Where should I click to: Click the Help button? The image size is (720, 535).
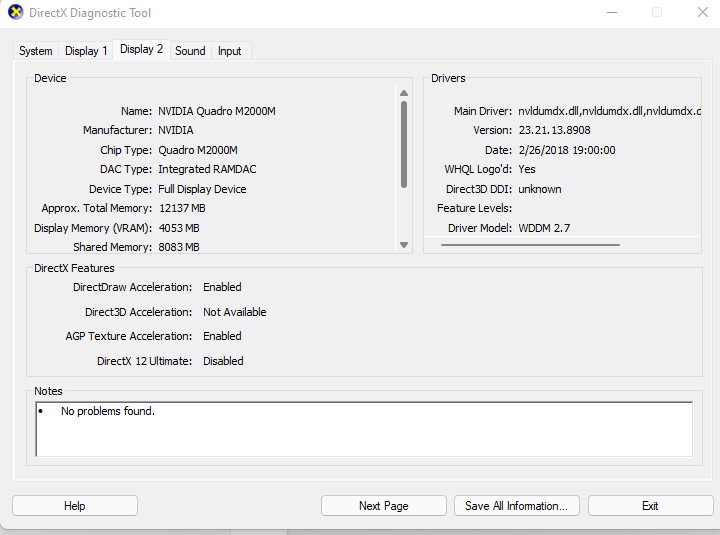pos(75,506)
